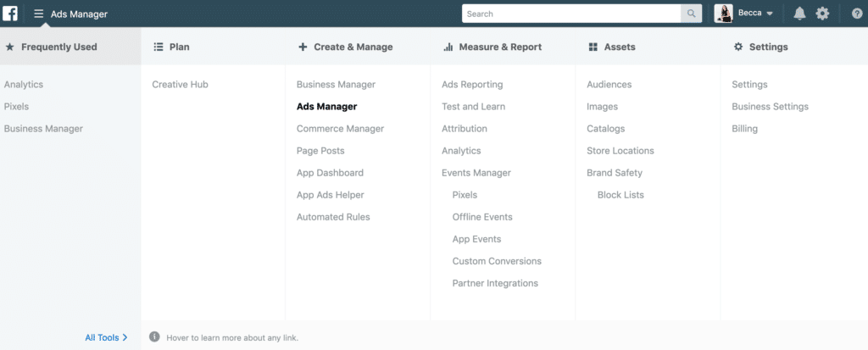Image resolution: width=868 pixels, height=350 pixels.
Task: Click the Becca username label
Action: 749,14
